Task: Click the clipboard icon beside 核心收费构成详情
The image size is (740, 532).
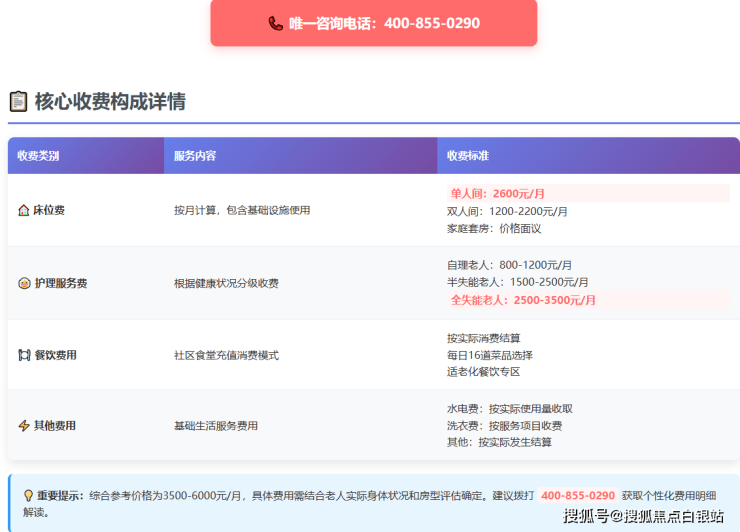Action: 18,101
